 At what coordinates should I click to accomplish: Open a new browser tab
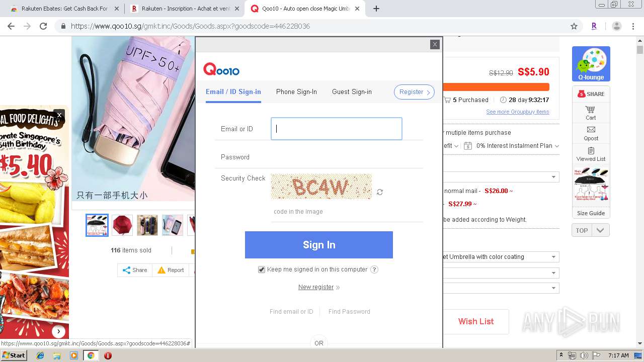[376, 9]
